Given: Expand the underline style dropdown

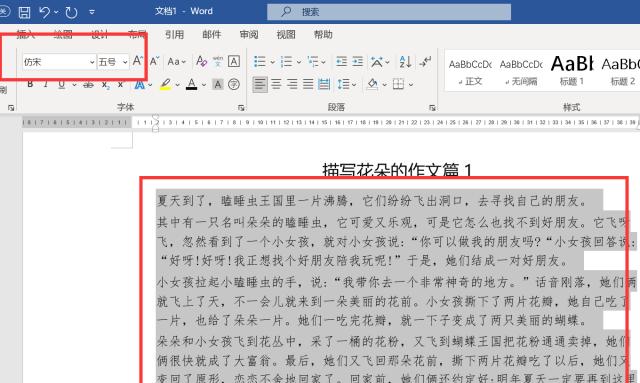Looking at the screenshot, I should [x=74, y=85].
